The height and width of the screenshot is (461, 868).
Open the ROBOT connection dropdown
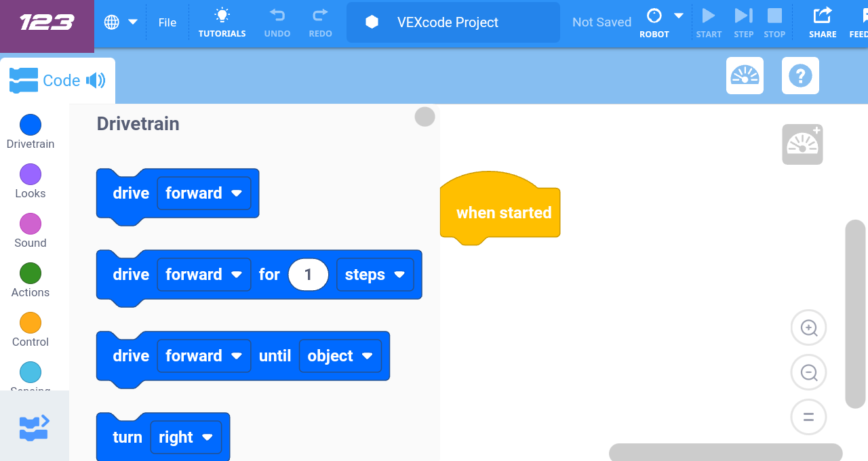click(x=679, y=14)
